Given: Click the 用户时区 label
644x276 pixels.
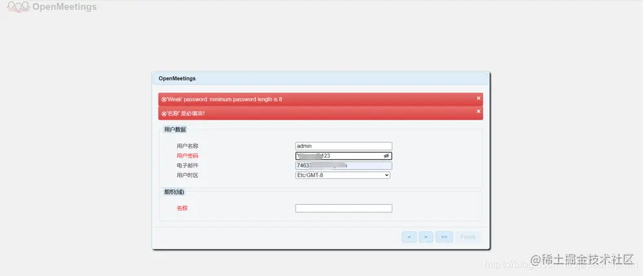Looking at the screenshot, I should pos(188,175).
